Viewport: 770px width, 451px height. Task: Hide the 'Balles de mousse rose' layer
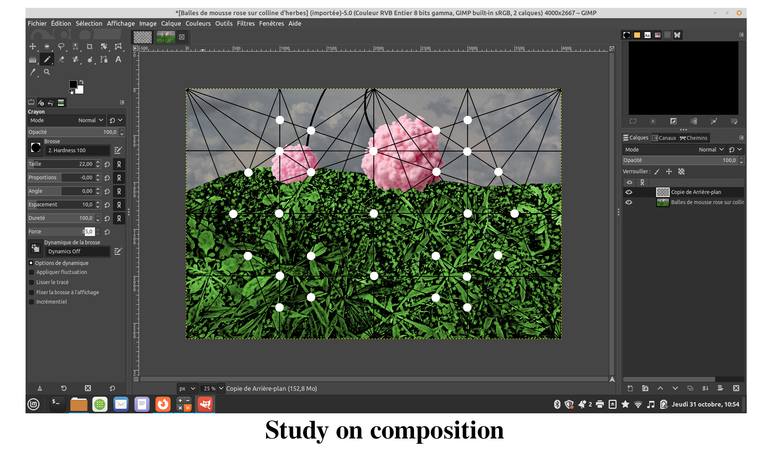coord(629,202)
